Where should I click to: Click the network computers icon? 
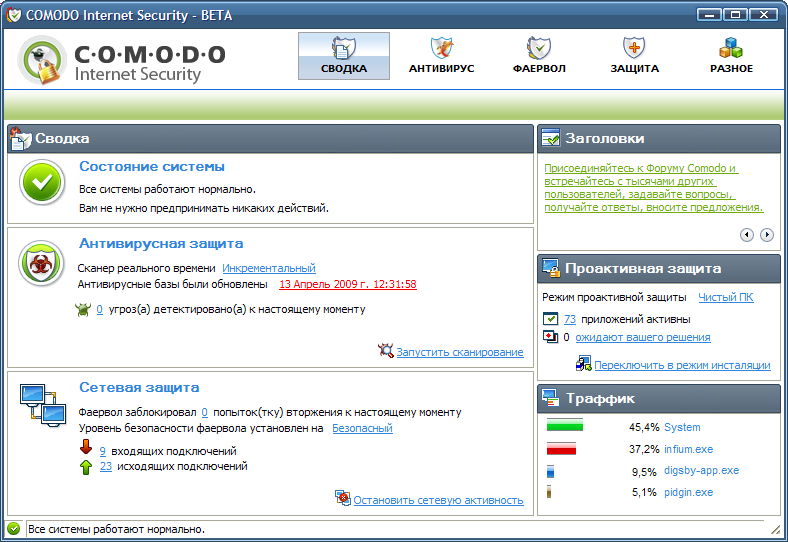coord(43,405)
